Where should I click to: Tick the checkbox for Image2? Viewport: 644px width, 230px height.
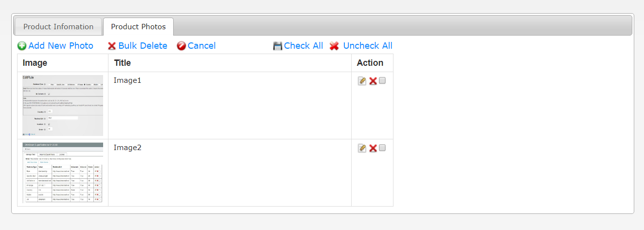(x=382, y=148)
